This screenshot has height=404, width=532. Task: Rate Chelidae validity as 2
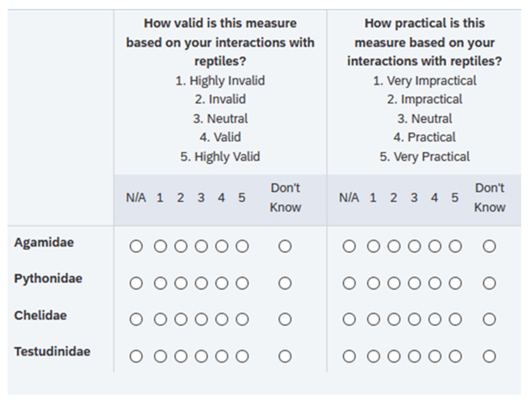coord(181,319)
